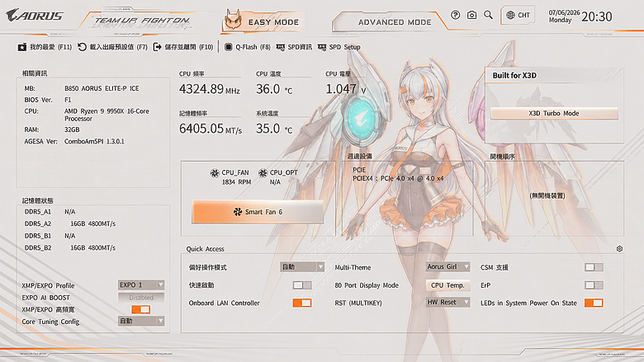
Task: Capture a screenshot with the camera icon
Action: click(x=472, y=15)
